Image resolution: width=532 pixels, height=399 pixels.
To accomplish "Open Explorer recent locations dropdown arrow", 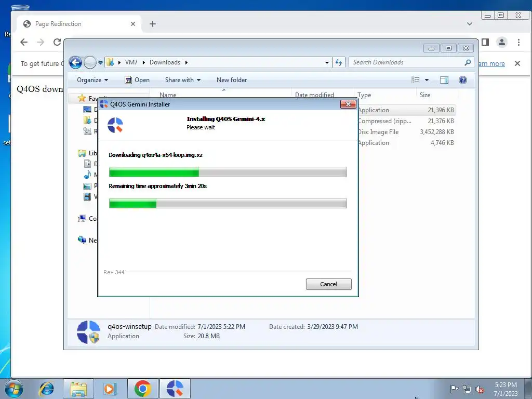I will coord(100,63).
